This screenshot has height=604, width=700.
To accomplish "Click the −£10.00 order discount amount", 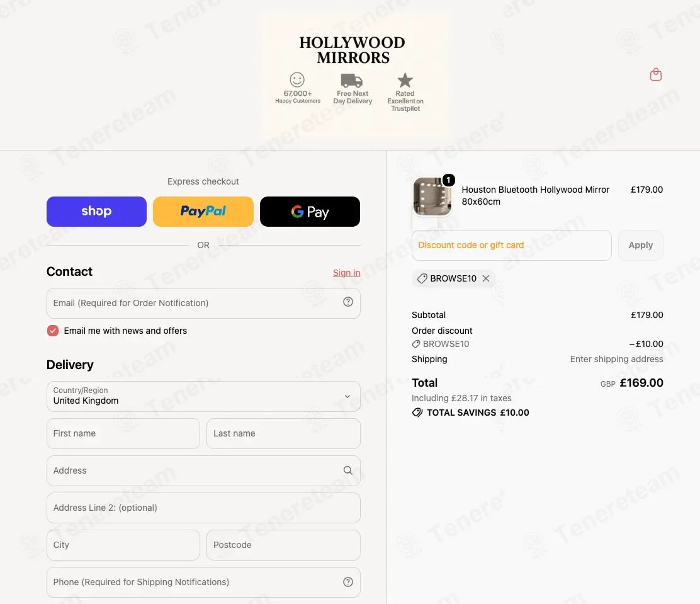I will (x=646, y=344).
